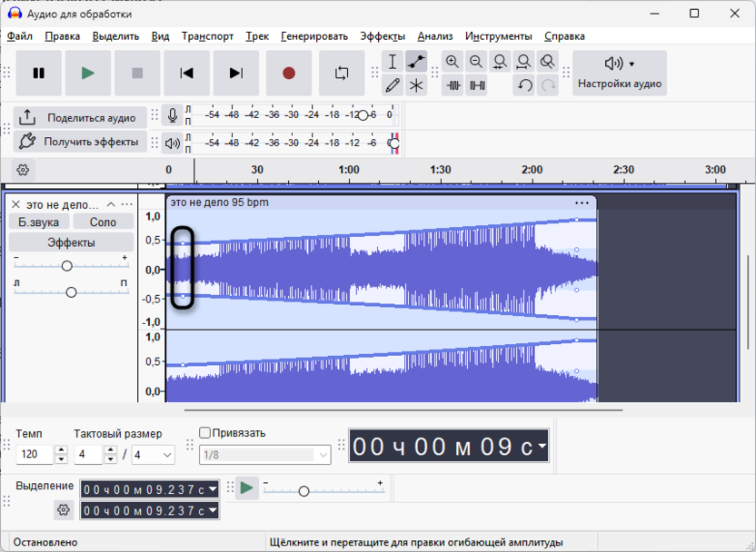Click the Skip to Start button
The image size is (756, 552).
tap(186, 74)
